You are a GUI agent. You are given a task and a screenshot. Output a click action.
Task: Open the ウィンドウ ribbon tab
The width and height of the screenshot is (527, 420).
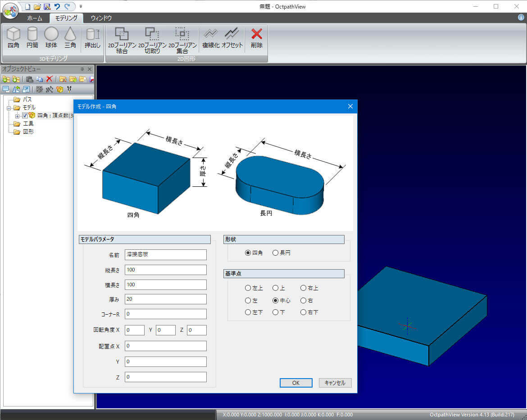click(101, 18)
